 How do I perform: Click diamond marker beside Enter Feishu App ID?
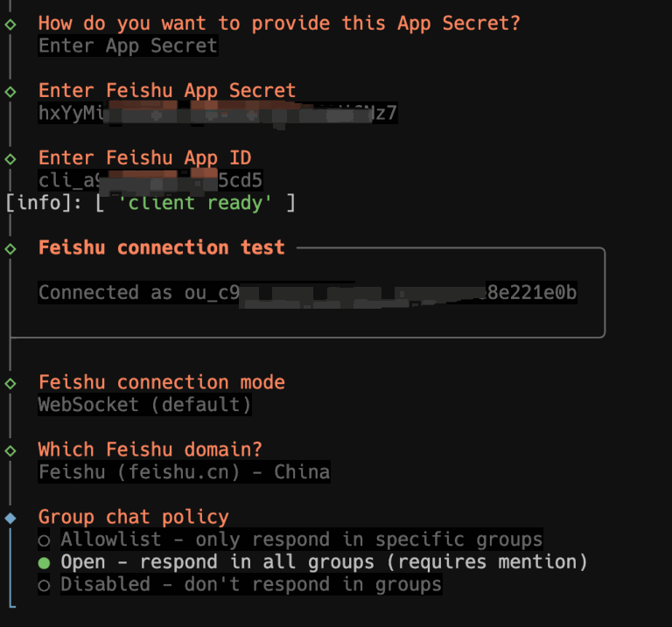coord(10,158)
